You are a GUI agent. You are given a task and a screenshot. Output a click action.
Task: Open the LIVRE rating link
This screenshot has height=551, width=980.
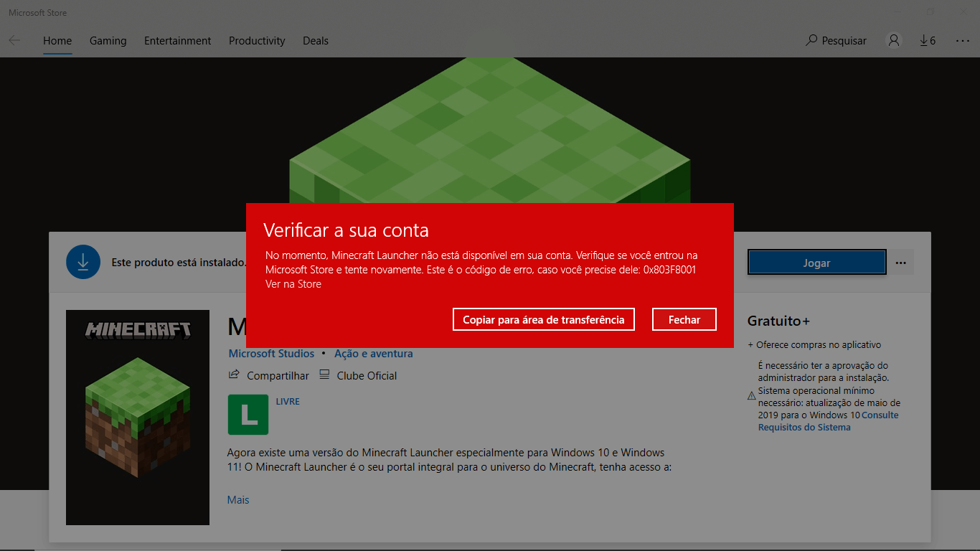pyautogui.click(x=288, y=401)
